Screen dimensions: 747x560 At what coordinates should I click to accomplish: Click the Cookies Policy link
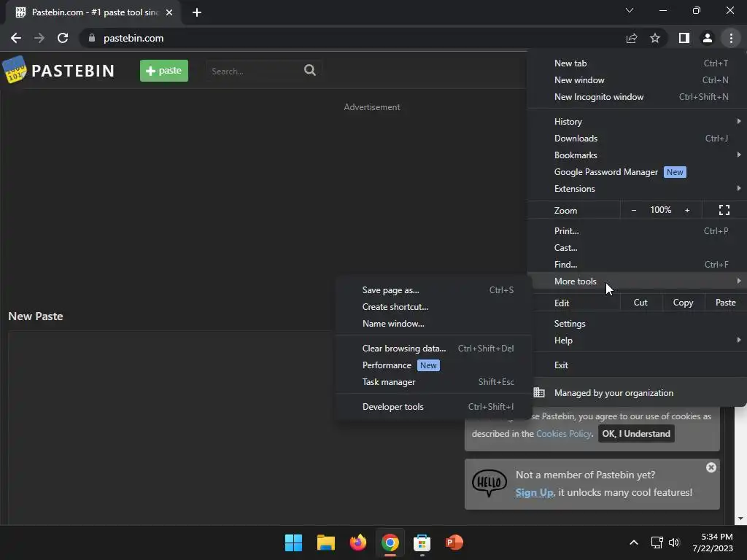(x=564, y=434)
